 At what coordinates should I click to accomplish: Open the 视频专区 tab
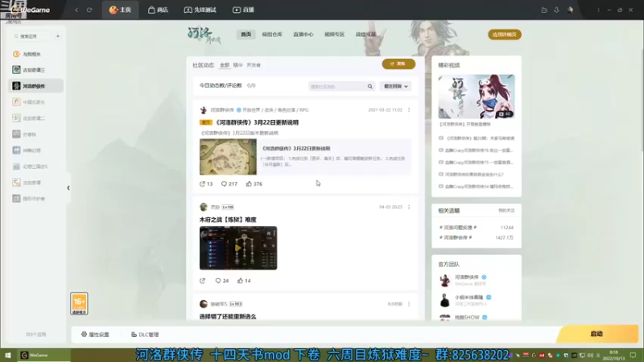[334, 35]
